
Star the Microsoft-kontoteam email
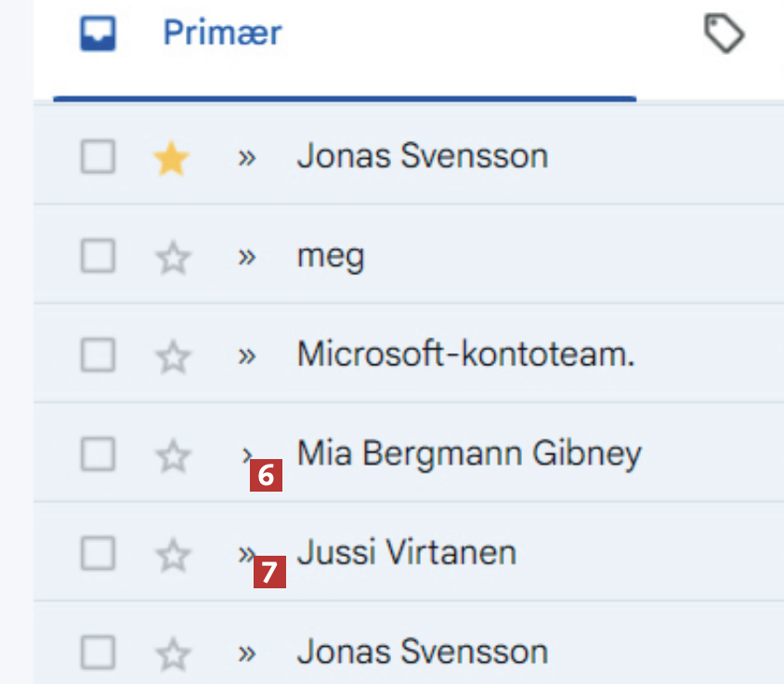pos(172,357)
